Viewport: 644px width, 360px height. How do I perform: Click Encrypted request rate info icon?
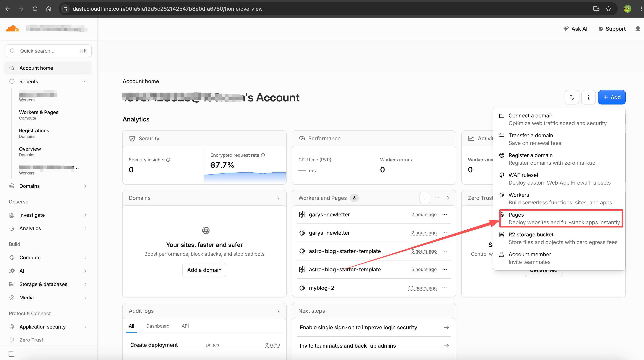point(263,155)
